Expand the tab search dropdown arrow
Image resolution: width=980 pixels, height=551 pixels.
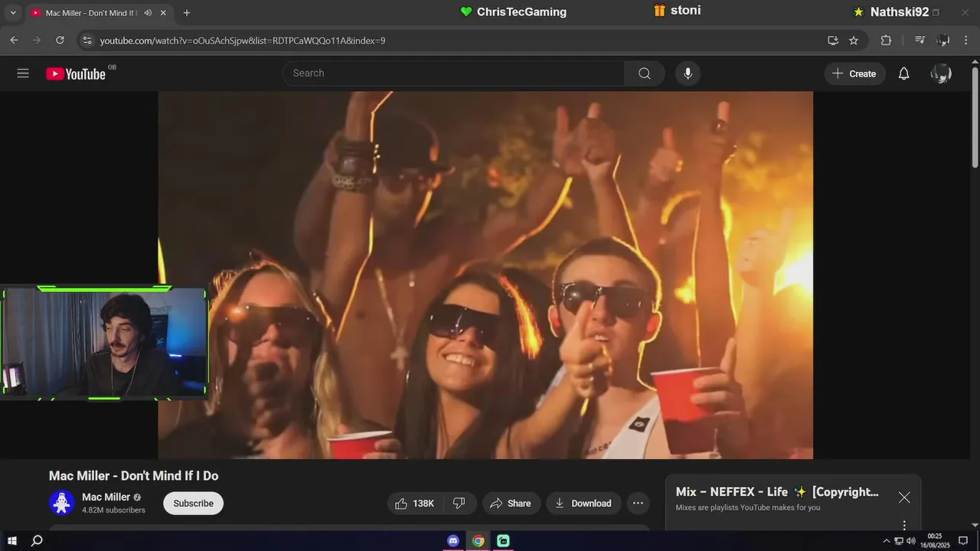[12, 13]
